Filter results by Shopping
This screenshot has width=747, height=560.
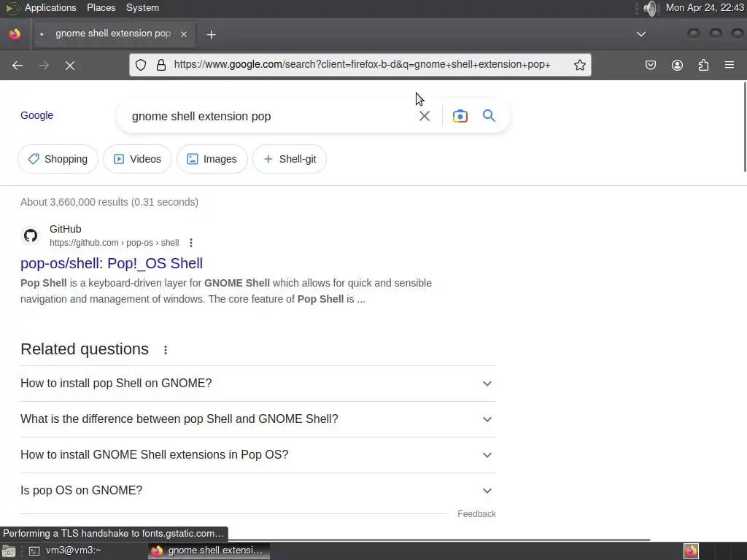point(58,159)
